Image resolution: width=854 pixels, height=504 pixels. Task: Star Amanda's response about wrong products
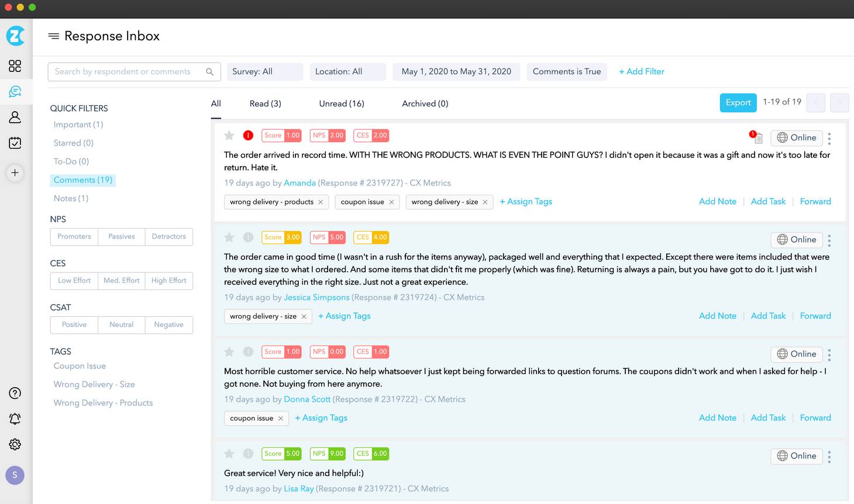point(229,135)
